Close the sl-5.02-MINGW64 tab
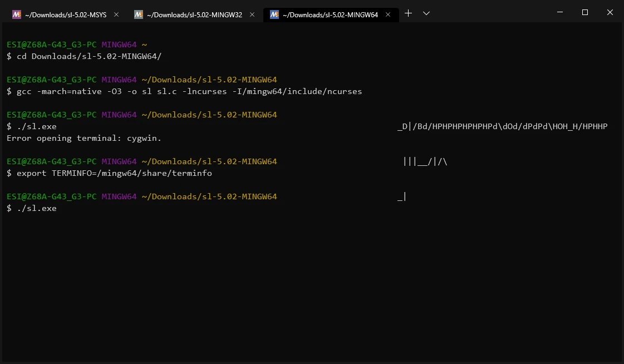624x364 pixels. tap(388, 14)
